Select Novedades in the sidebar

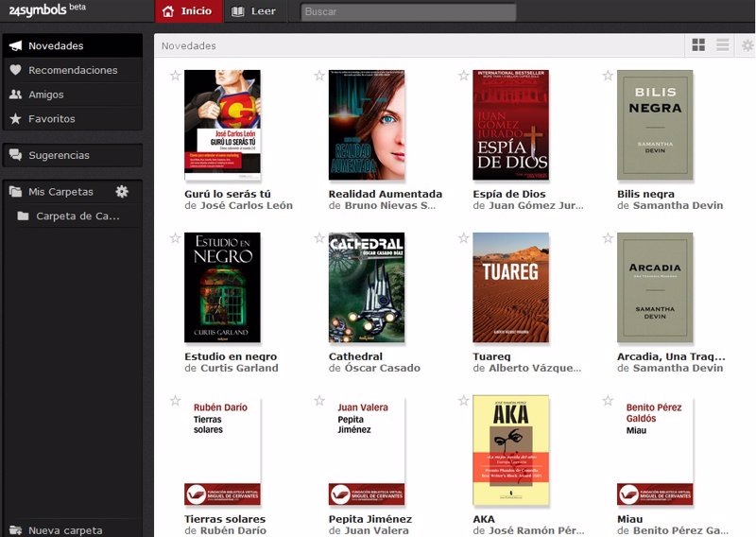(x=73, y=45)
